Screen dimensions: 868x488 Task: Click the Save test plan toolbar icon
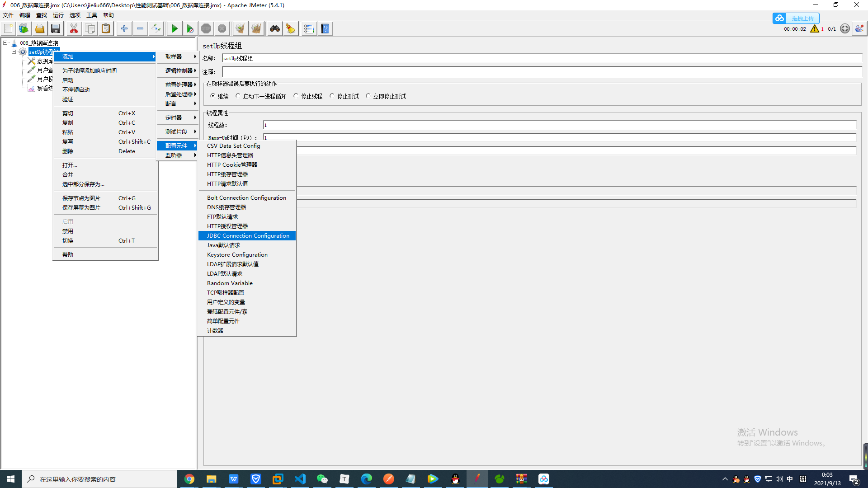pyautogui.click(x=56, y=29)
